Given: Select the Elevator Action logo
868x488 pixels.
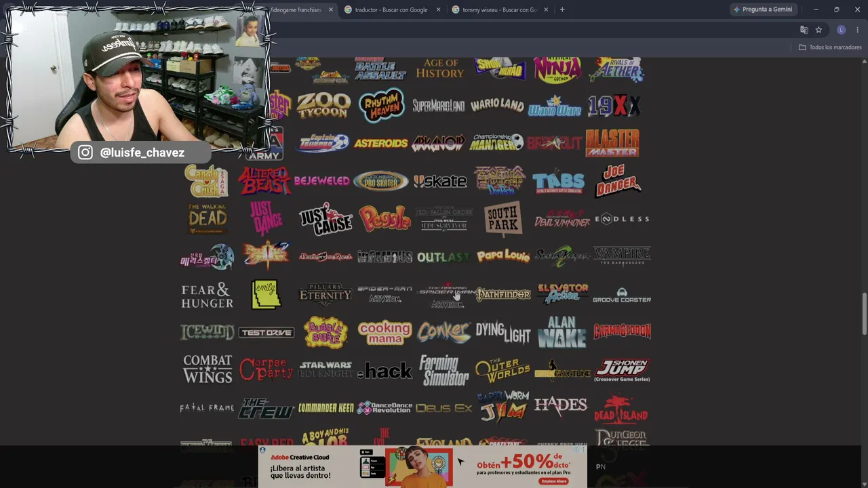Looking at the screenshot, I should click(562, 293).
